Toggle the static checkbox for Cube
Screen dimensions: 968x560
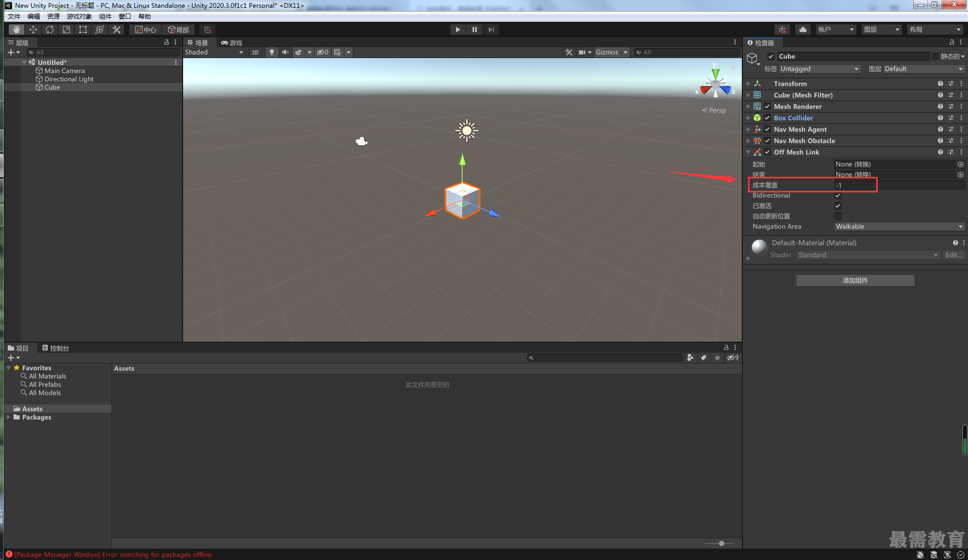point(935,57)
